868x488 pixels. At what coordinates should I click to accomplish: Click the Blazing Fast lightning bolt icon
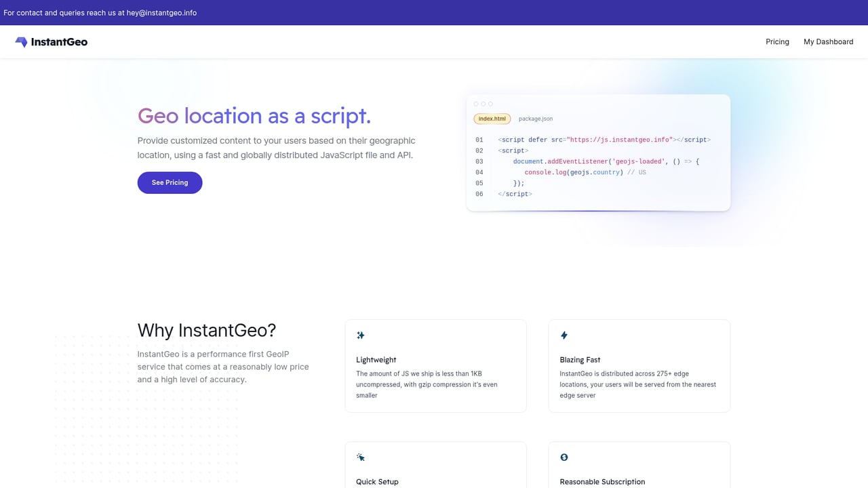pyautogui.click(x=564, y=335)
